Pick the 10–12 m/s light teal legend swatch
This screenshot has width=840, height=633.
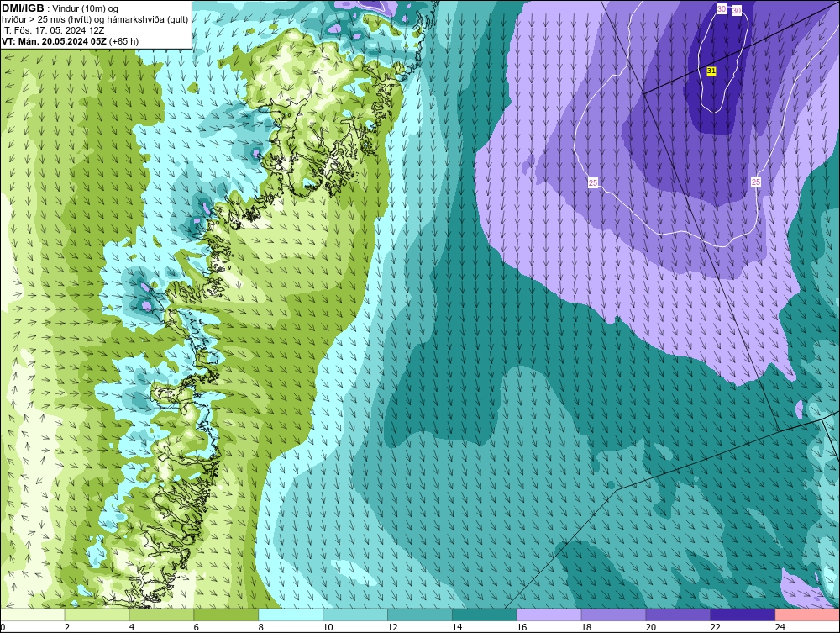point(355,615)
